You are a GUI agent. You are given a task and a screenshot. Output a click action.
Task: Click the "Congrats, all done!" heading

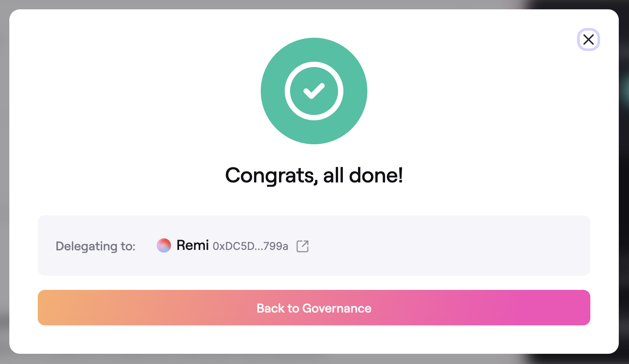(314, 175)
